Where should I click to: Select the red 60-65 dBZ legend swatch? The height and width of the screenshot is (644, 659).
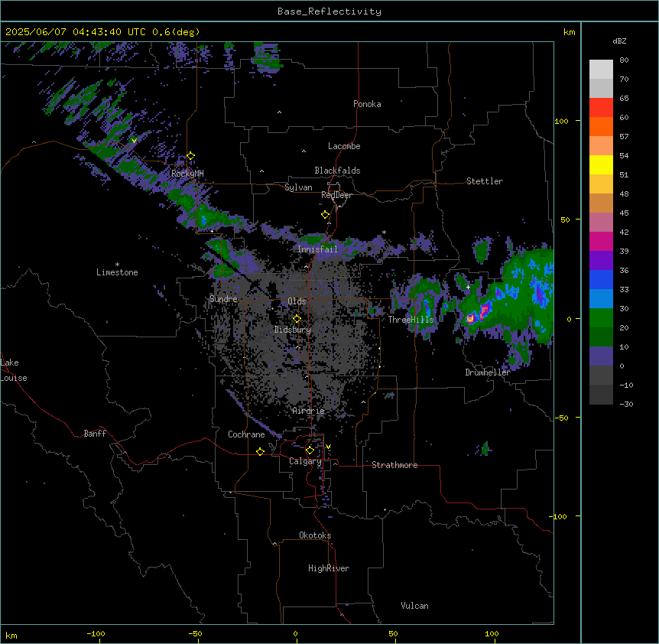tap(601, 108)
